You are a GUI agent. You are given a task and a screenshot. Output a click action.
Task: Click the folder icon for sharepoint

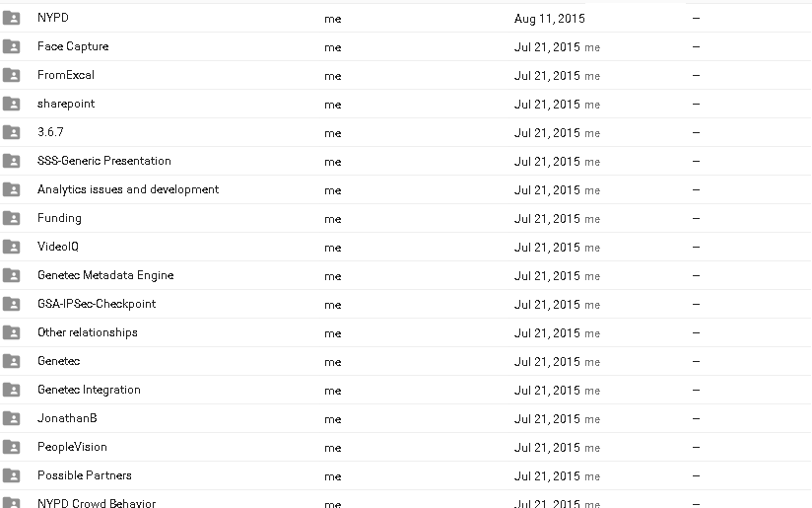point(12,104)
